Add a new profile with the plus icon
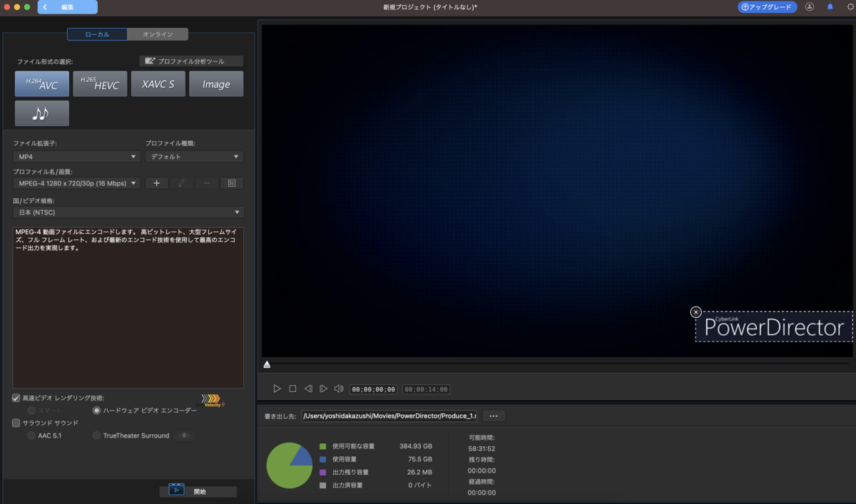 click(x=157, y=183)
